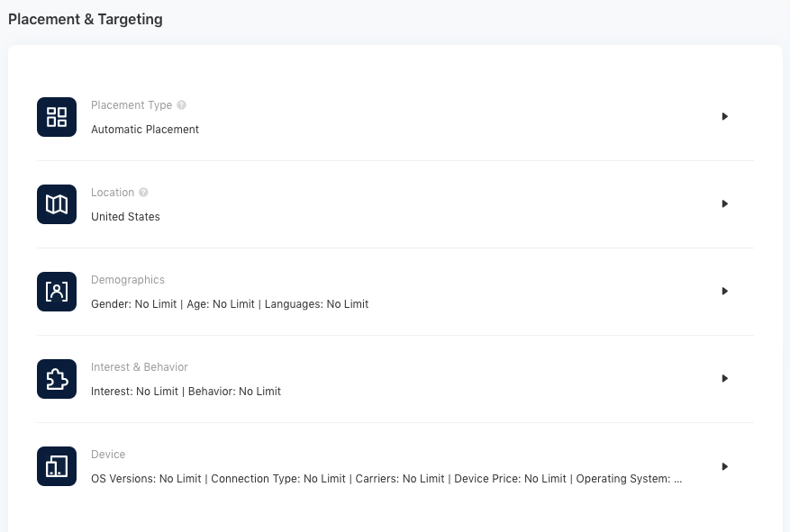
Task: Click the Location map icon
Action: coord(57,204)
